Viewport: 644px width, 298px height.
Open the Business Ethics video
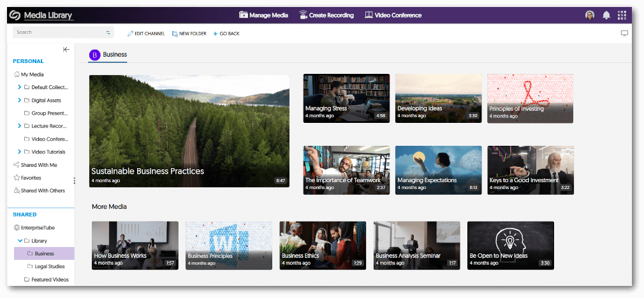(323, 246)
